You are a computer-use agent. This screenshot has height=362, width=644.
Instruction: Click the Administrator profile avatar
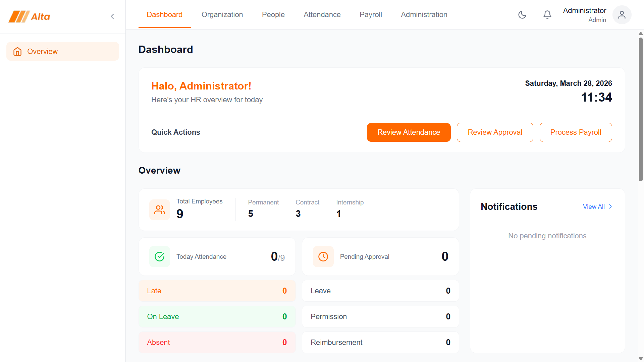point(622,15)
